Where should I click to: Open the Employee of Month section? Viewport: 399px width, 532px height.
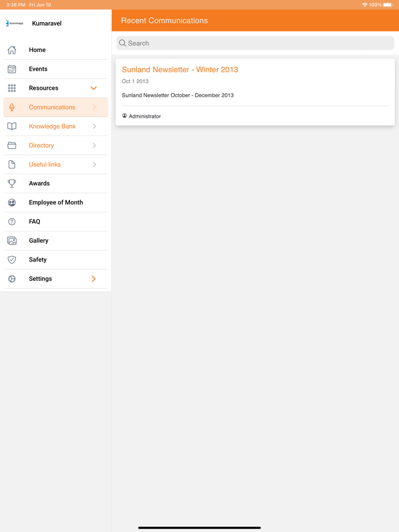(55, 202)
